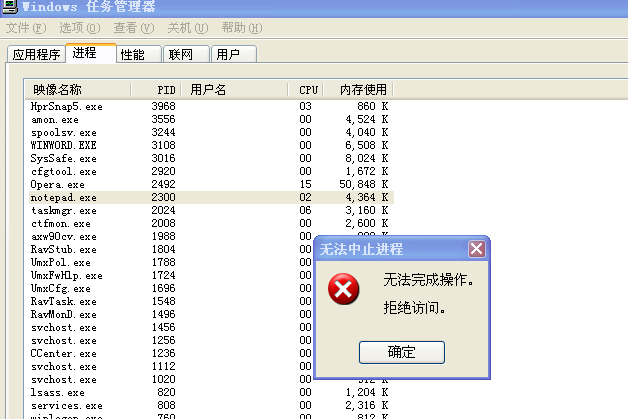Select the Opera.exe process
The width and height of the screenshot is (628, 419).
(x=211, y=184)
